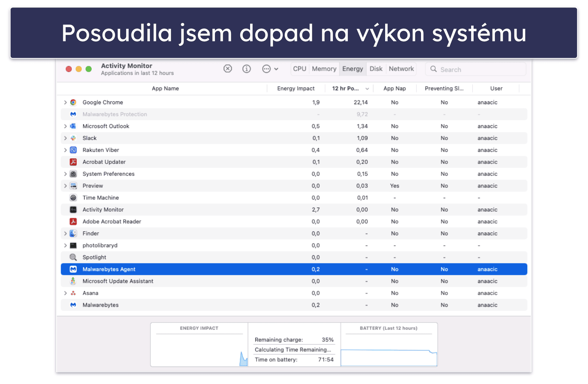Image resolution: width=588 pixels, height=384 pixels.
Task: Expand the Slack row
Action: (65, 138)
